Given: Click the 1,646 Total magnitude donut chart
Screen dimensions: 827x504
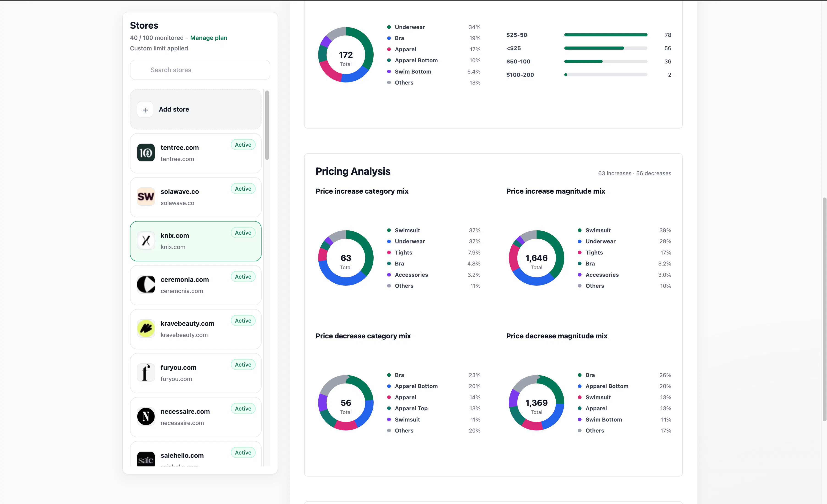Looking at the screenshot, I should click(536, 258).
